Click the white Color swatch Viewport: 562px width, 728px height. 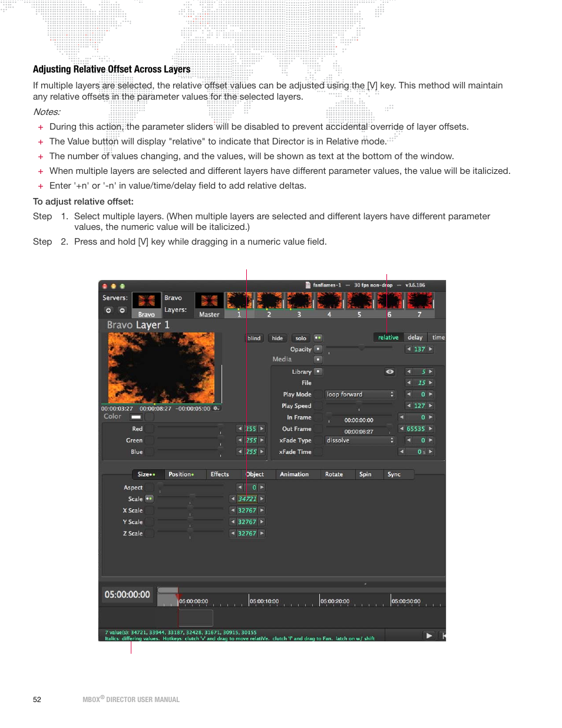(x=136, y=417)
